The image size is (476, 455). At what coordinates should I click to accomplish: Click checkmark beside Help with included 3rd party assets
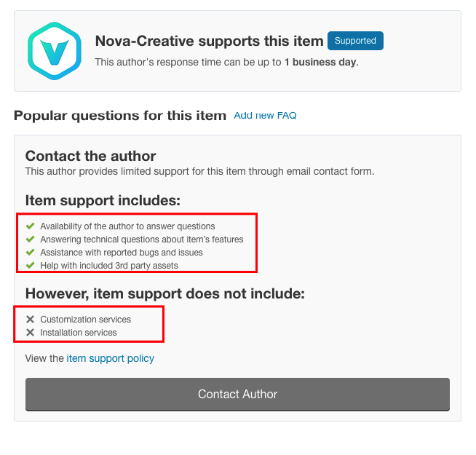30,265
